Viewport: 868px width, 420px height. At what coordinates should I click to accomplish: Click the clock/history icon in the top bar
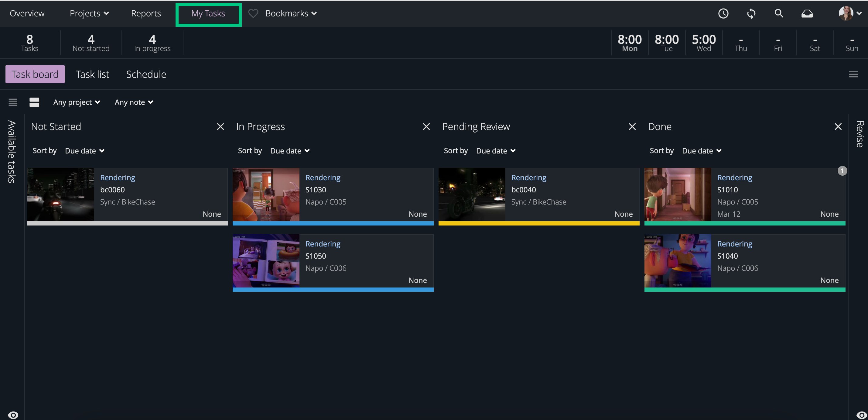click(x=723, y=13)
